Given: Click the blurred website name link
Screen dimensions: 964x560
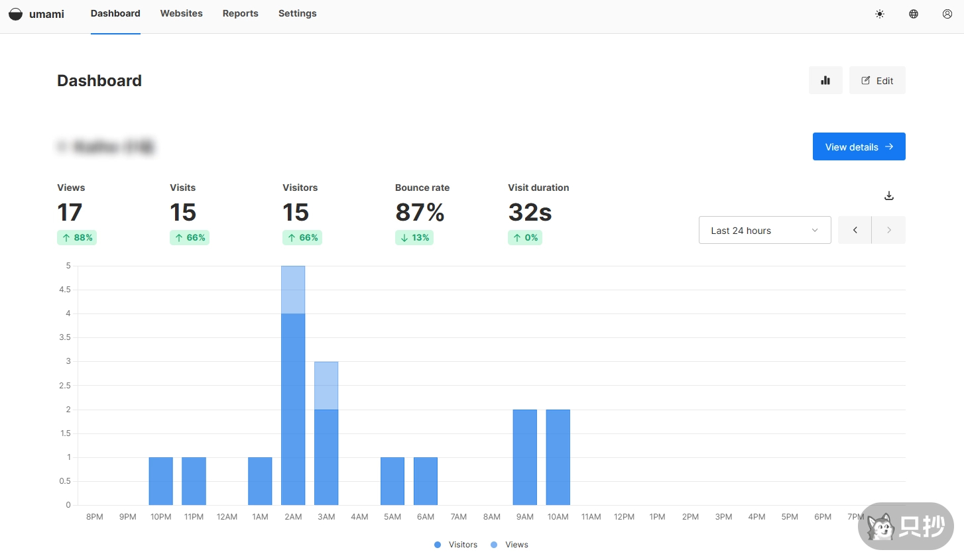Looking at the screenshot, I should click(x=106, y=146).
